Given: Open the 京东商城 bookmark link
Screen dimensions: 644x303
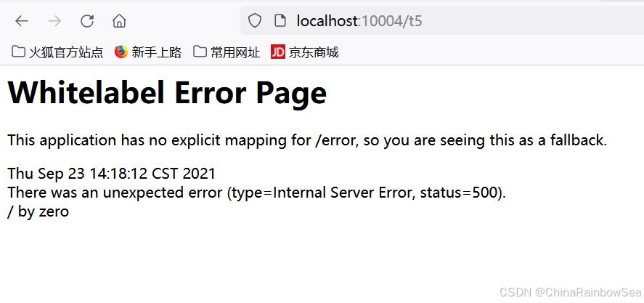Looking at the screenshot, I should (x=314, y=52).
